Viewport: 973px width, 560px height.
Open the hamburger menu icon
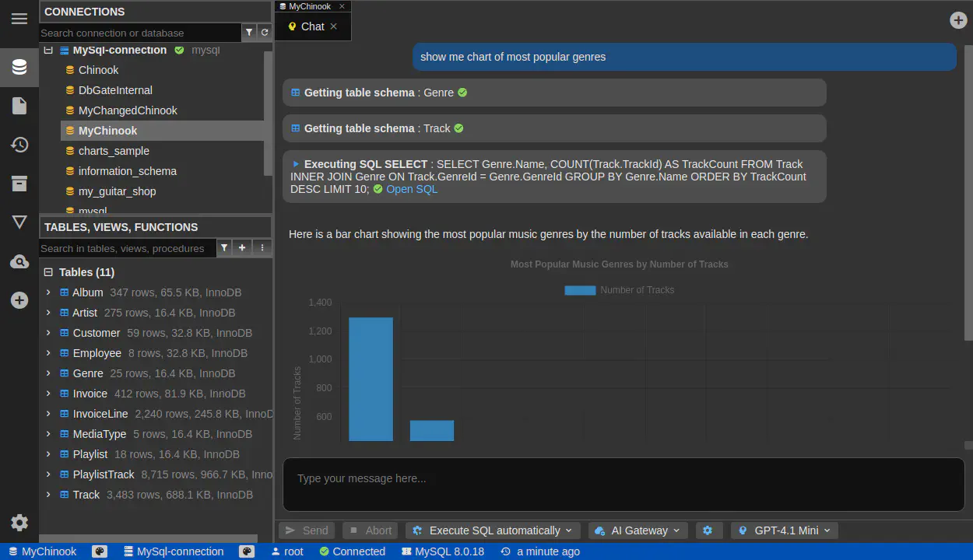pyautogui.click(x=19, y=19)
